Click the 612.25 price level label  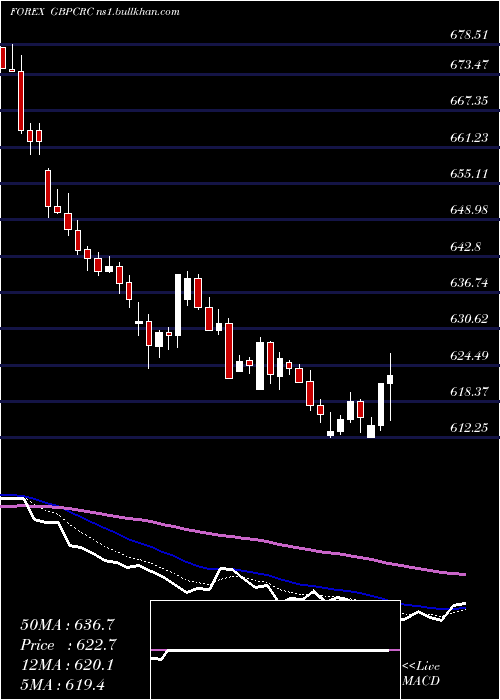[469, 428]
